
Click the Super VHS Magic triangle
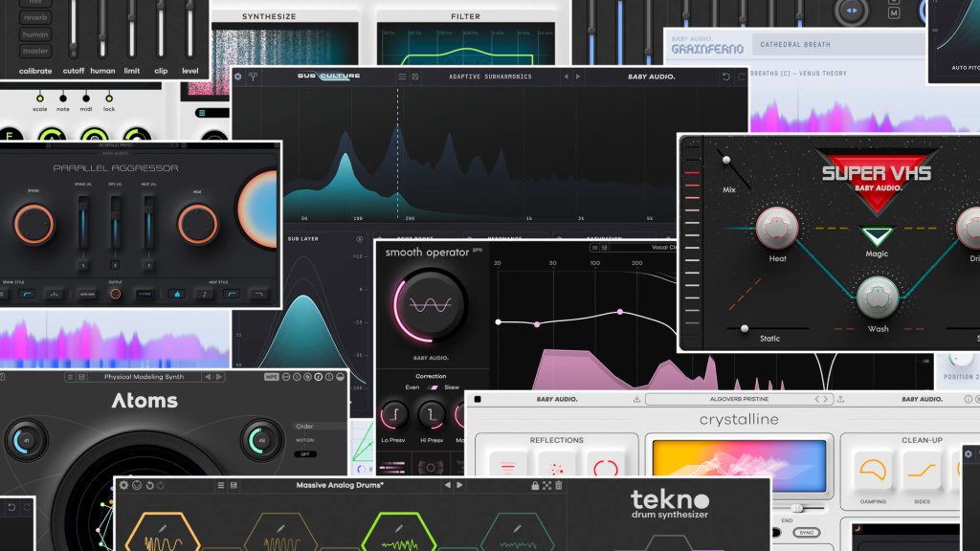pos(877,235)
